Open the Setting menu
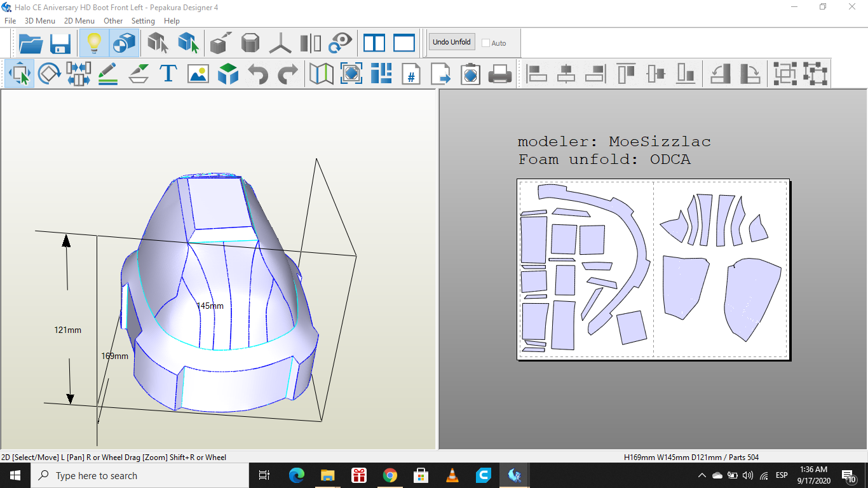This screenshot has height=488, width=868. 143,21
